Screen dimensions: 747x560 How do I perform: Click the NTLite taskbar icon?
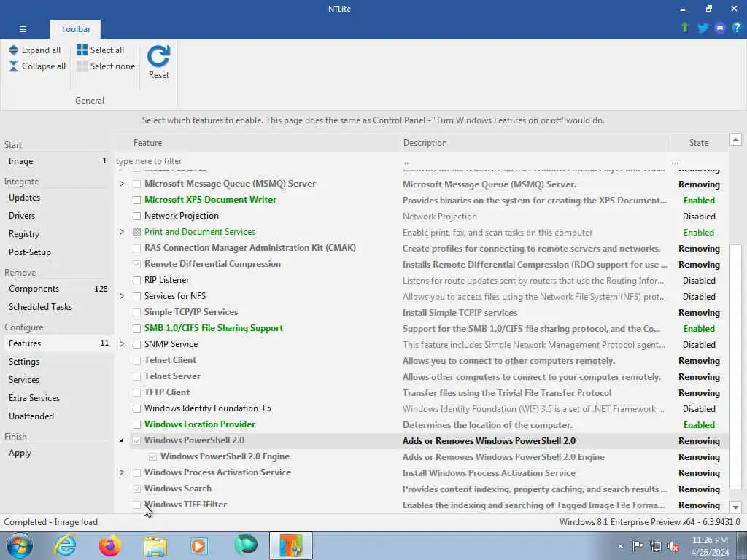pyautogui.click(x=291, y=545)
